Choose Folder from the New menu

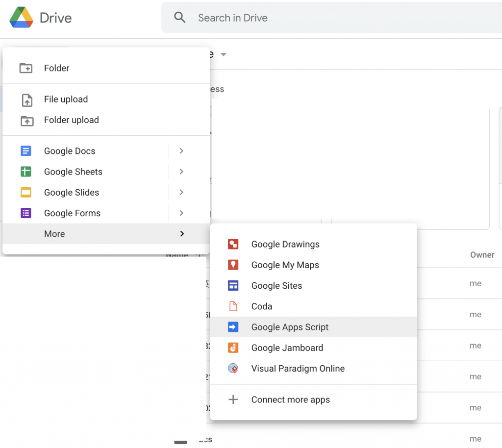click(x=106, y=68)
